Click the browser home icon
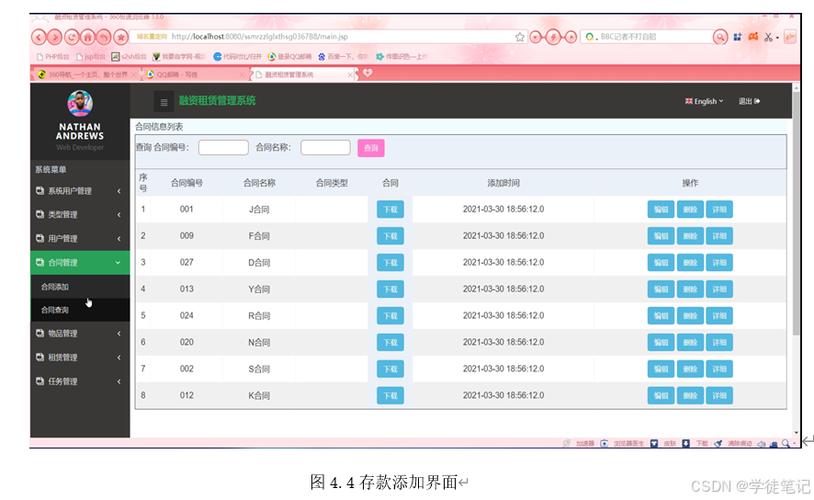The width and height of the screenshot is (814, 500). click(88, 37)
